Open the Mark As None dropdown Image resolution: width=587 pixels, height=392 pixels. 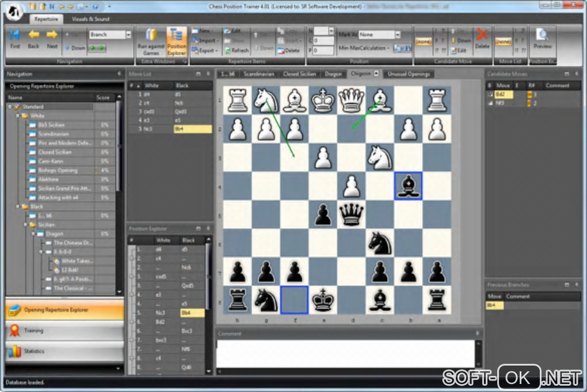(x=398, y=34)
